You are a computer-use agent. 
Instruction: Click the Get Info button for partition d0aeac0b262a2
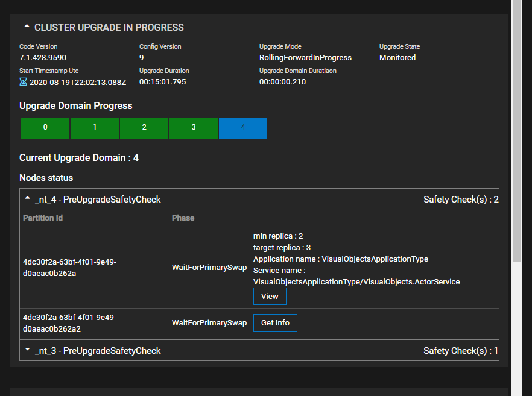coord(275,322)
